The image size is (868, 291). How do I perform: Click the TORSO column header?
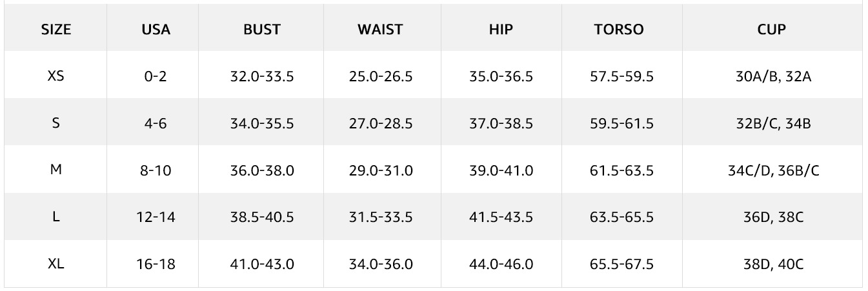619,30
